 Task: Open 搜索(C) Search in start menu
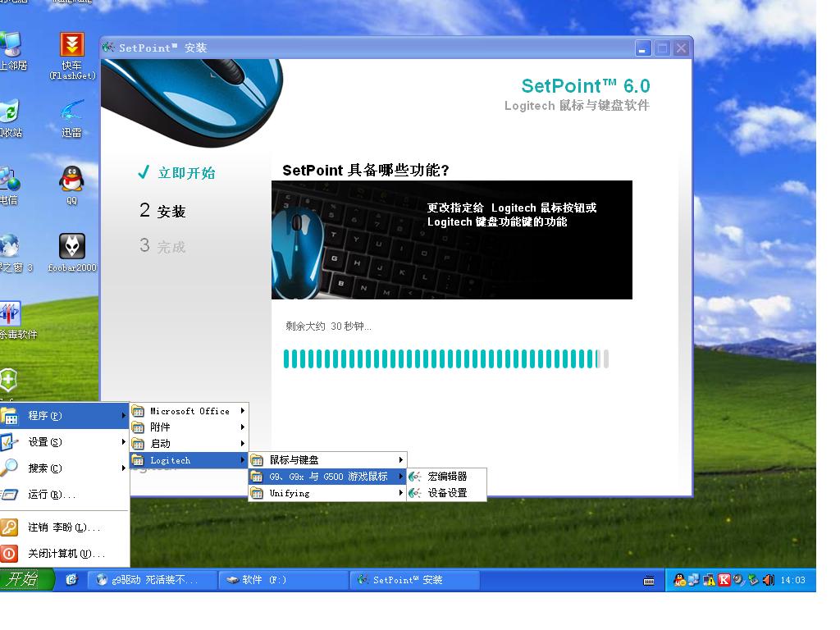coord(64,468)
